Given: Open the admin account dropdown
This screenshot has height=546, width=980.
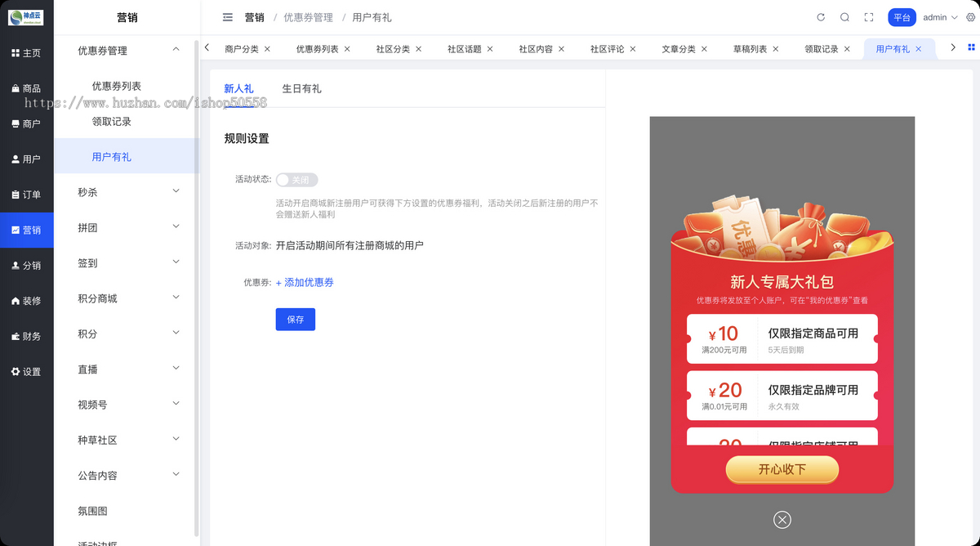Looking at the screenshot, I should pyautogui.click(x=940, y=17).
